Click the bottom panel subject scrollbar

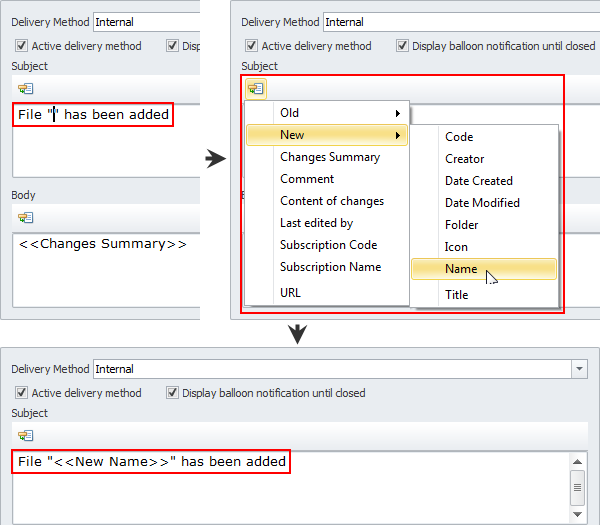(577, 488)
